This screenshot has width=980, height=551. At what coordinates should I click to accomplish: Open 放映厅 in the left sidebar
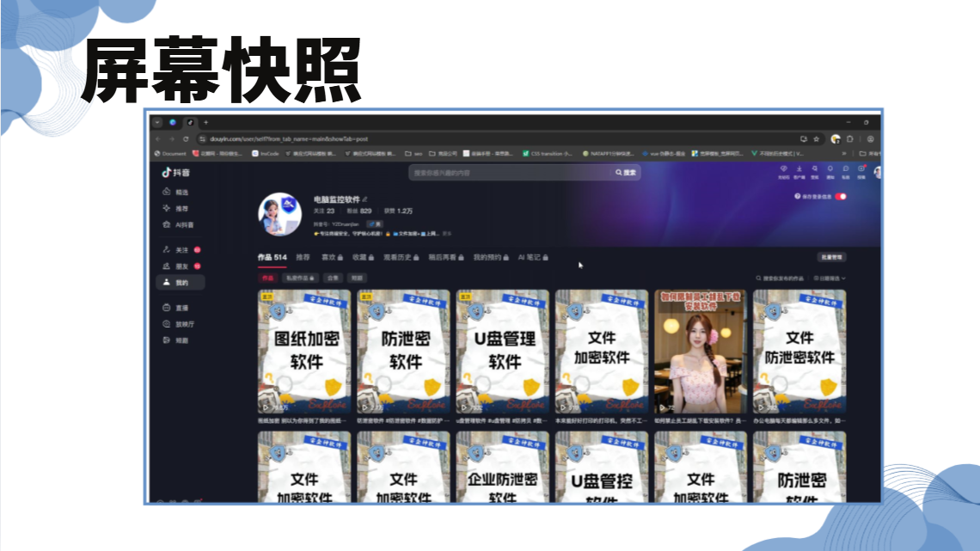pyautogui.click(x=178, y=323)
